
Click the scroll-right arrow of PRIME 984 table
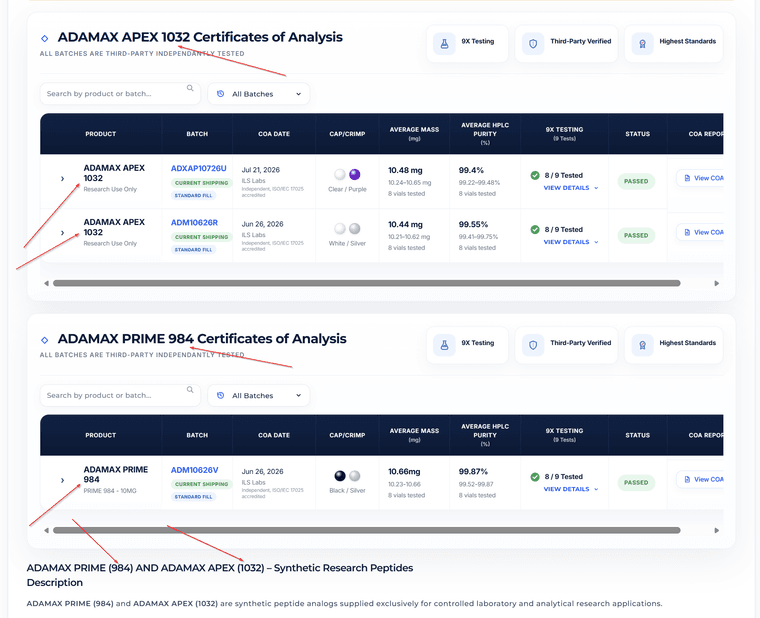[716, 530]
